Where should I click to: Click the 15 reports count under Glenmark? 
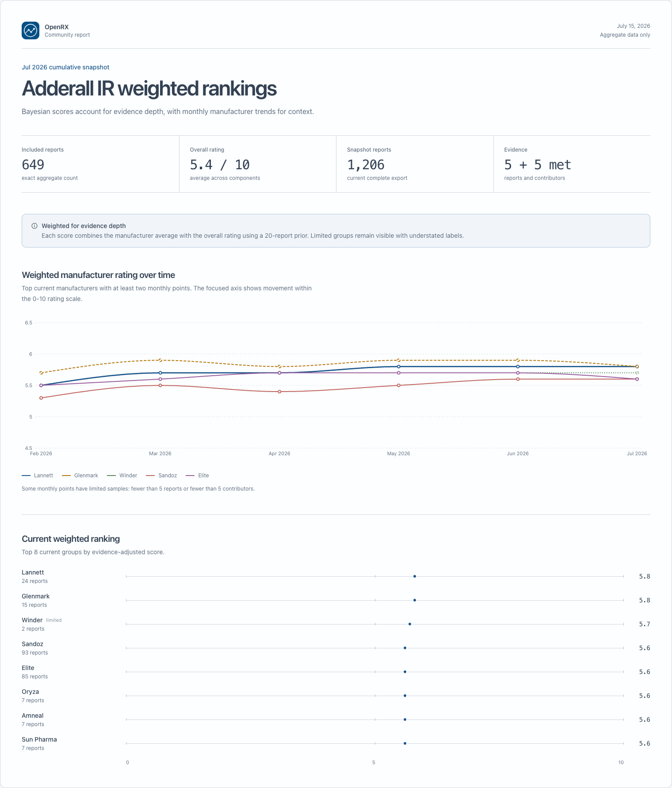(x=34, y=605)
